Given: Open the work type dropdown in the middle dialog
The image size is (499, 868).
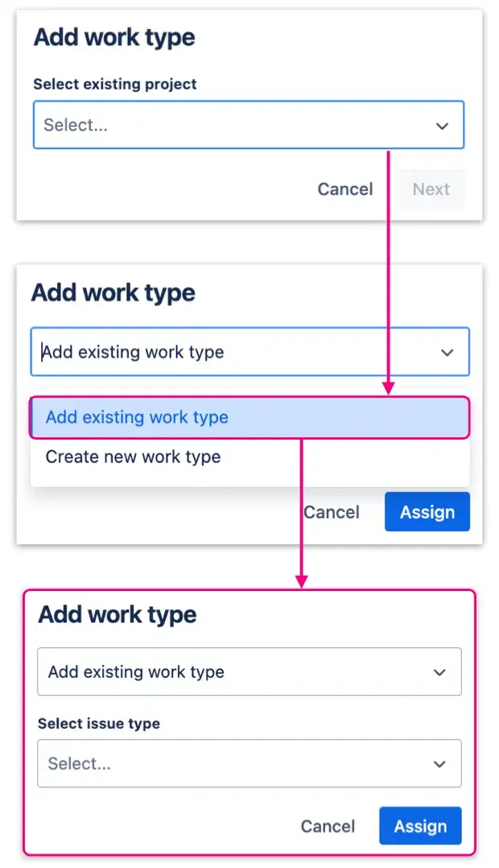Looking at the screenshot, I should (249, 352).
